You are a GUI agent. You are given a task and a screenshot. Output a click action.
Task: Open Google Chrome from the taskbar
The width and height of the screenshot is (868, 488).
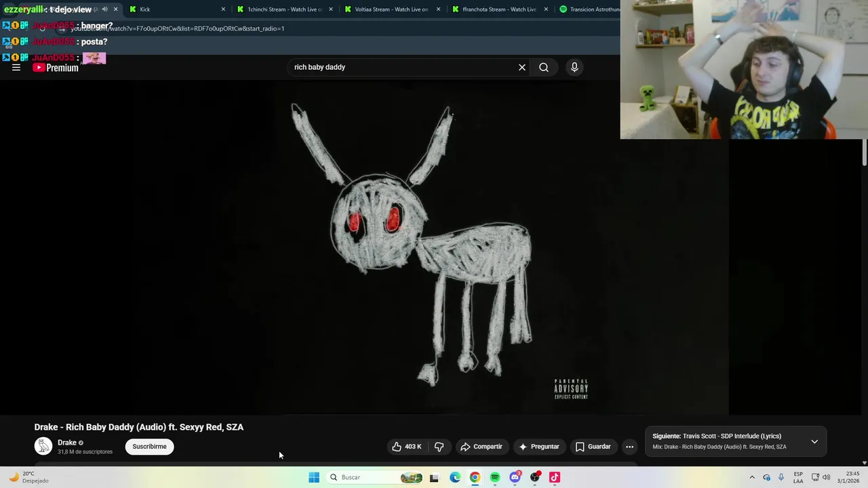click(x=475, y=477)
